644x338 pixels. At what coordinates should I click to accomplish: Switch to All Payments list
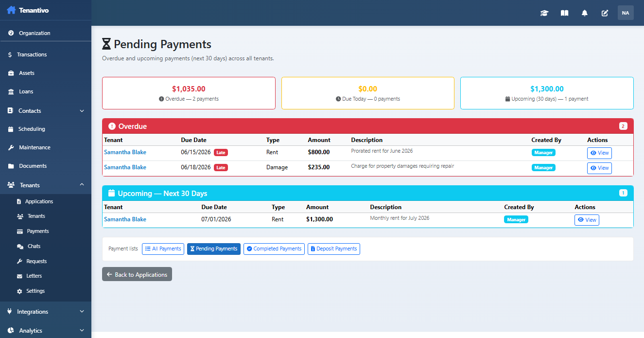tap(163, 249)
